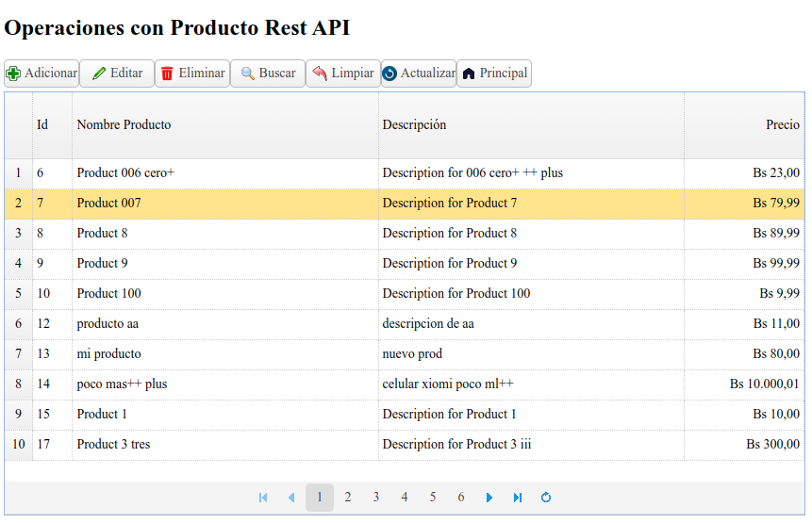Screen dimensions: 812x523
Task: Open pager page 6
Action: coord(461,498)
